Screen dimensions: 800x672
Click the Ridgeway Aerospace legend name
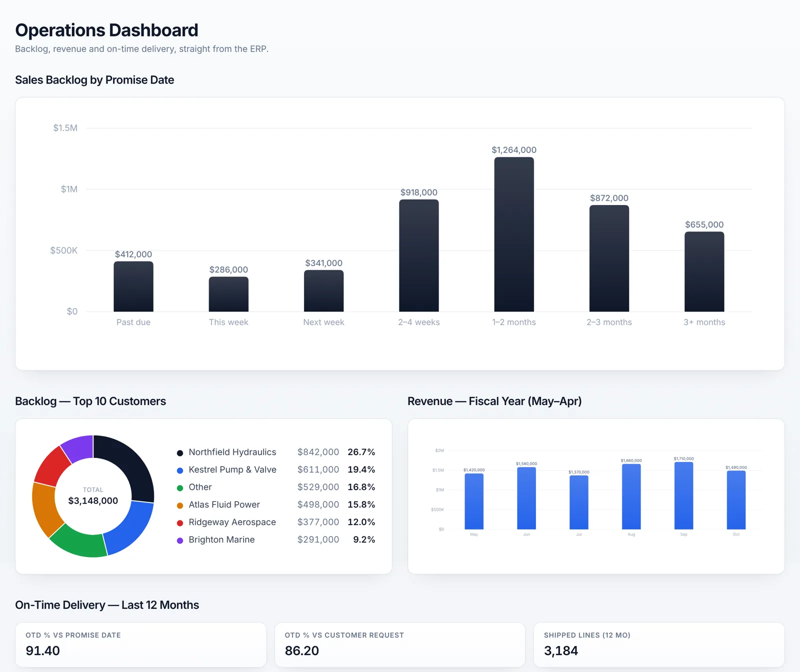coord(232,522)
